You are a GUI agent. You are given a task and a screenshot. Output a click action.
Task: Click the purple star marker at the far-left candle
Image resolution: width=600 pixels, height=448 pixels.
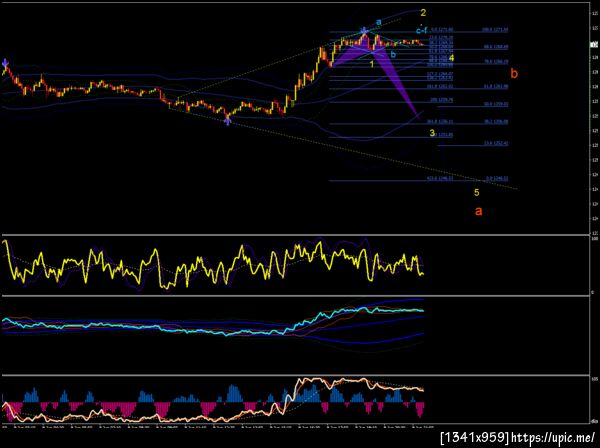tap(5, 63)
